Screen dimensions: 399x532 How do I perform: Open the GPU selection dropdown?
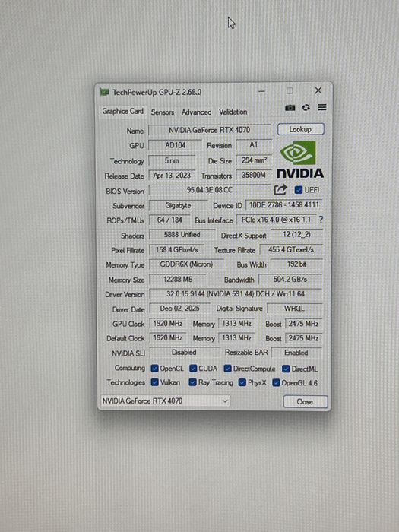(165, 401)
